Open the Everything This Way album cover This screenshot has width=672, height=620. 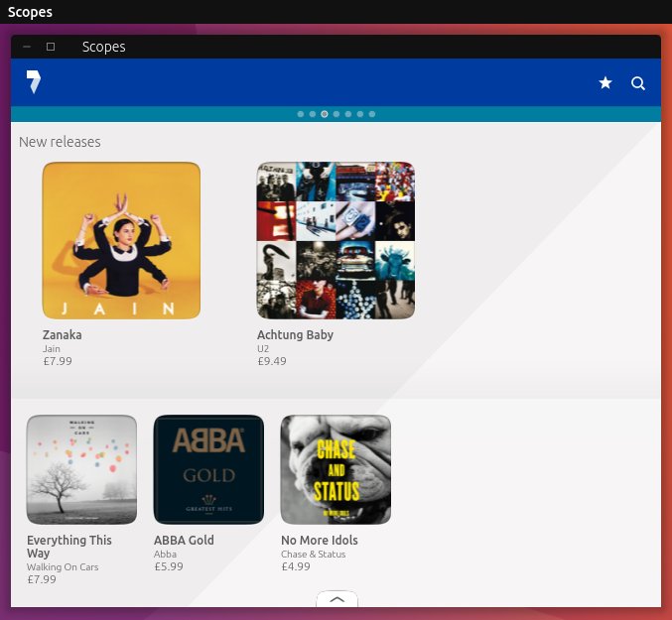[81, 469]
